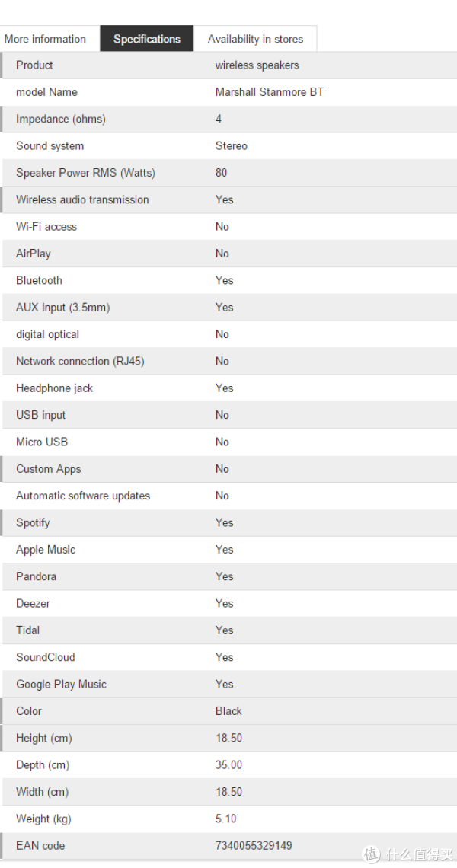This screenshot has height=868, width=457.
Task: Click the Weight (kg) value 5.10
Action: [226, 819]
